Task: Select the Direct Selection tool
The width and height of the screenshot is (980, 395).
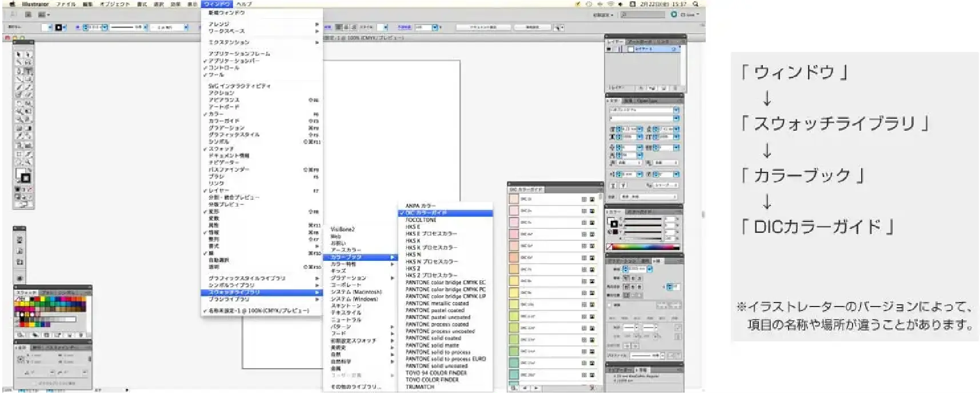Action: tap(29, 55)
